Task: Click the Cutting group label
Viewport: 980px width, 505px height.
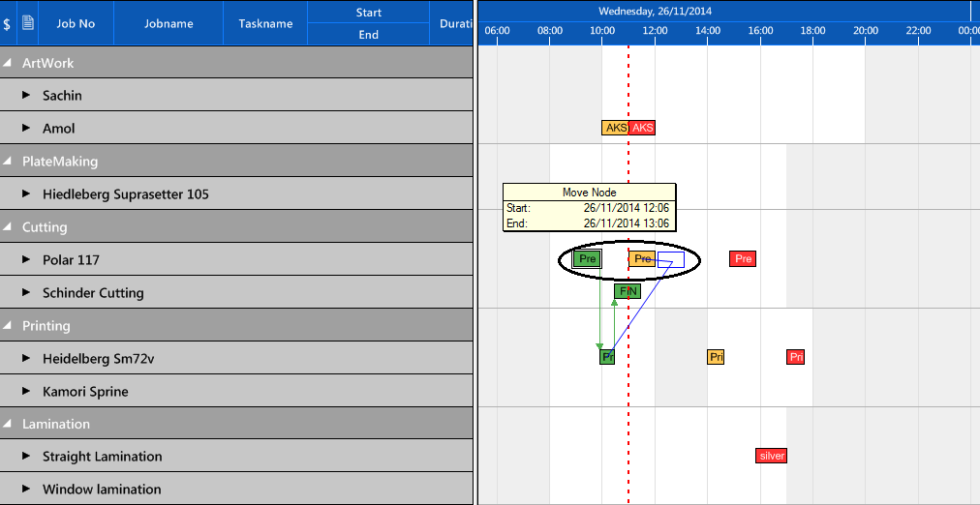Action: (45, 227)
